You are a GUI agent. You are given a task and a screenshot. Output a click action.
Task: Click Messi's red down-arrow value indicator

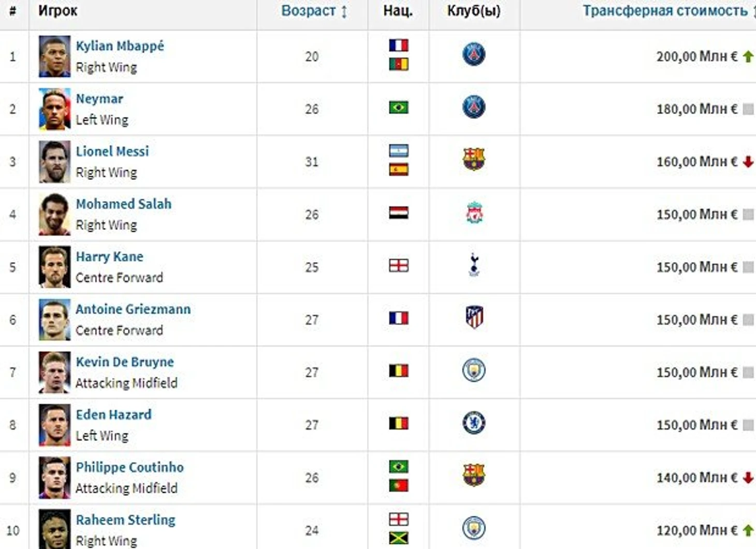click(x=748, y=162)
